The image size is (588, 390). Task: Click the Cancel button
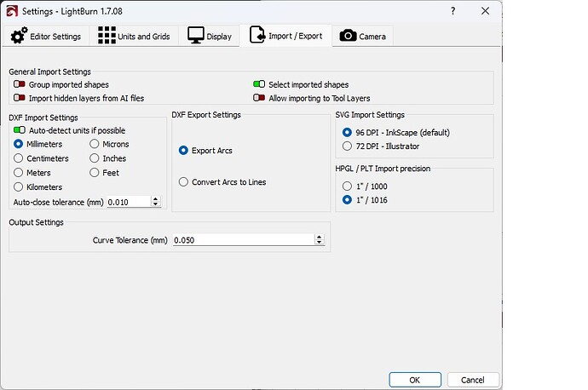coord(471,380)
